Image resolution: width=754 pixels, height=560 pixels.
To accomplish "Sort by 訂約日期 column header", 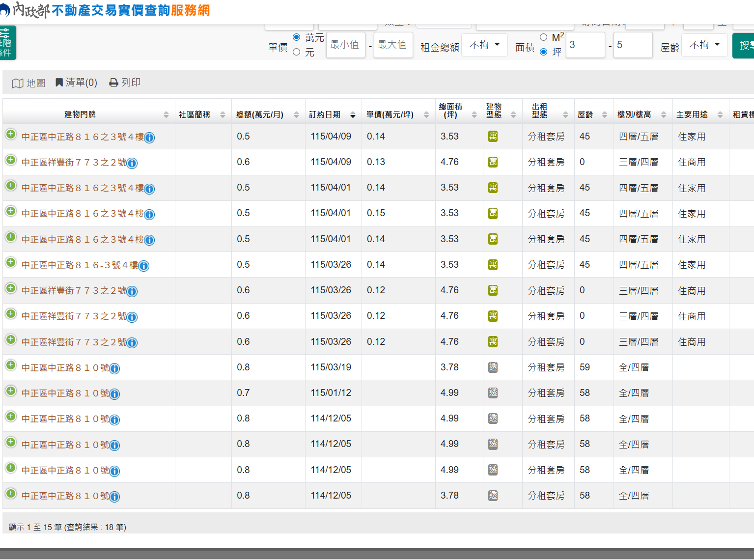I will tap(332, 114).
